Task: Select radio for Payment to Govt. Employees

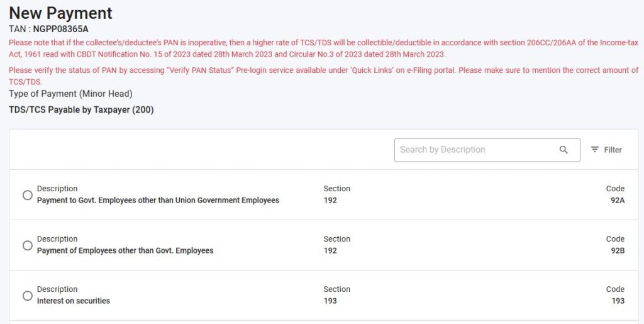Action: tap(28, 195)
